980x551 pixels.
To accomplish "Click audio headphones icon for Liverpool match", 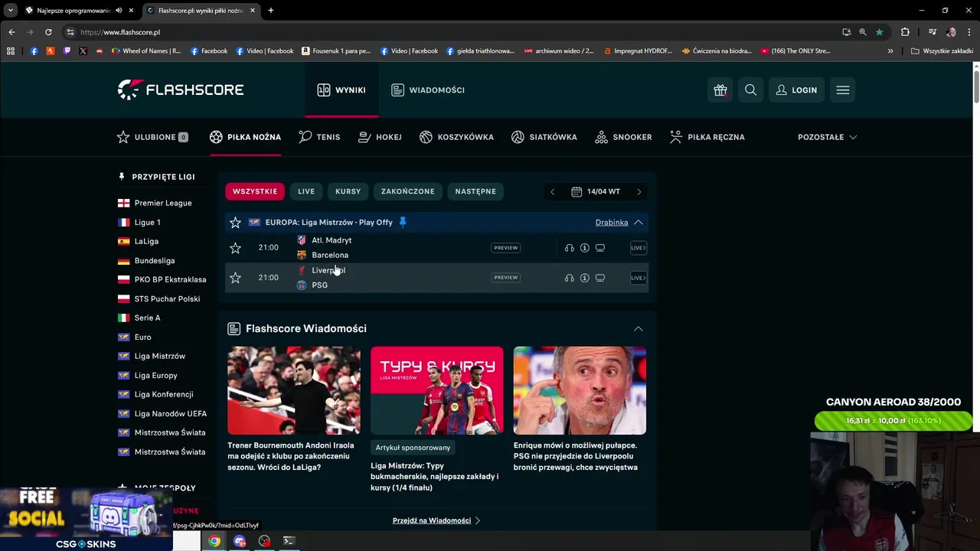I will (x=569, y=278).
